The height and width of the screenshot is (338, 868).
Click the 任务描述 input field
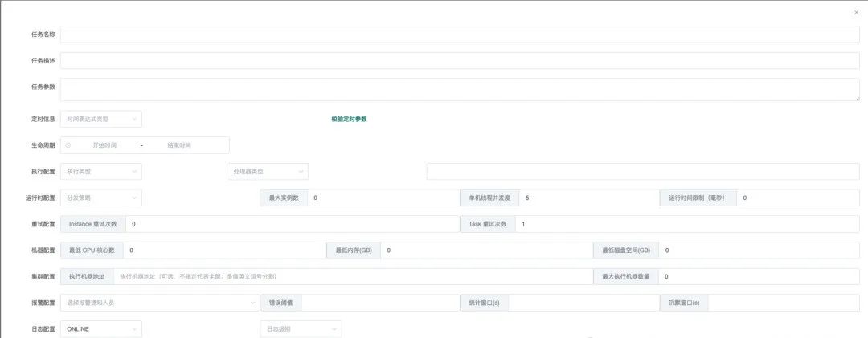[460, 61]
